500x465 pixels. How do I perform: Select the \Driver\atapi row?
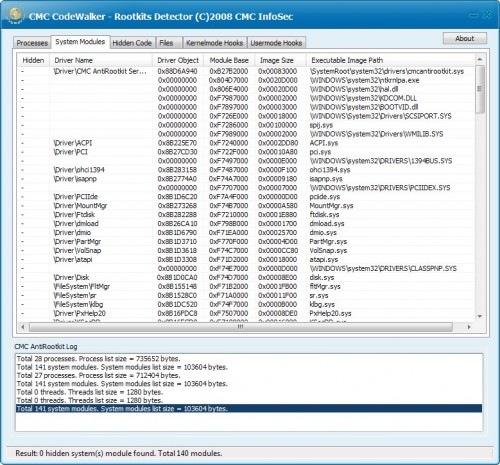(x=246, y=260)
